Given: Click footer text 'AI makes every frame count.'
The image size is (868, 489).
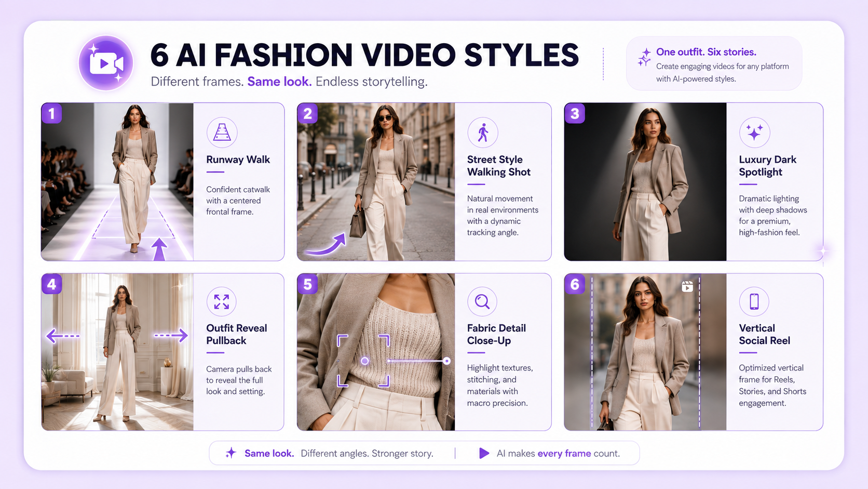Looking at the screenshot, I should coord(558,453).
